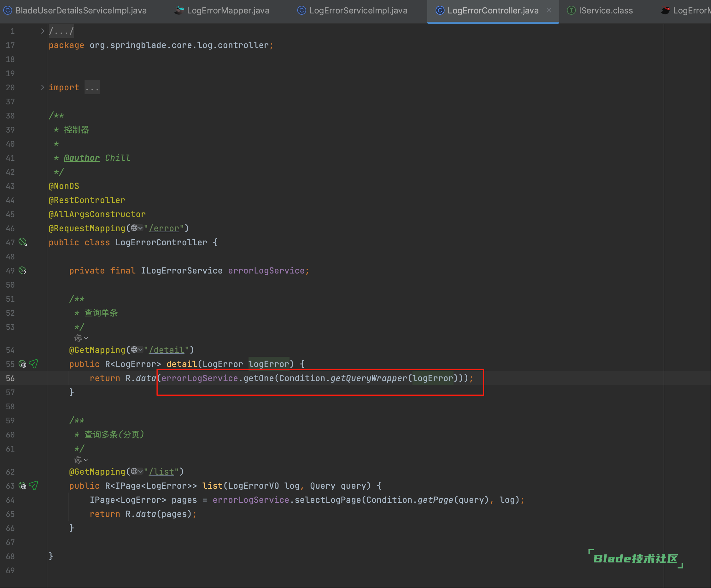Click the @author Javadoc tag
Viewport: 711px width, 588px height.
pyautogui.click(x=82, y=158)
